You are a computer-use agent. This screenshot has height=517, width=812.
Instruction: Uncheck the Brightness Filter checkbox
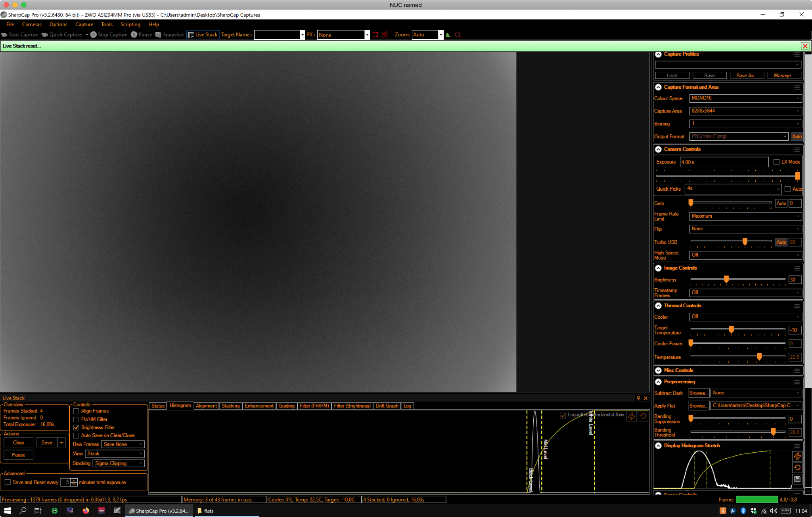point(76,427)
